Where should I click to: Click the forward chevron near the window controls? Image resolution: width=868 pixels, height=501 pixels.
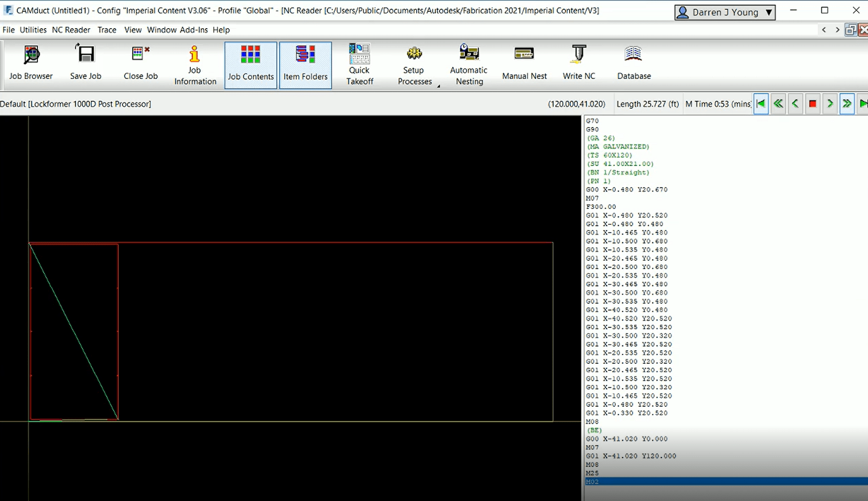coord(837,30)
